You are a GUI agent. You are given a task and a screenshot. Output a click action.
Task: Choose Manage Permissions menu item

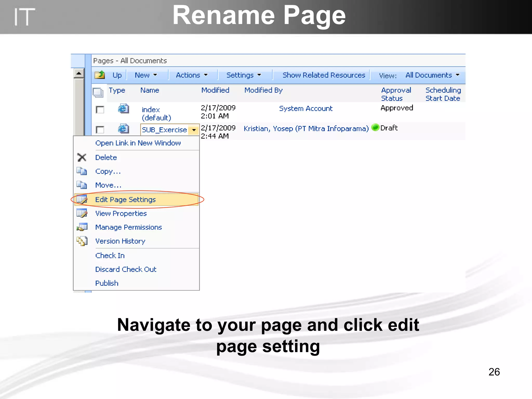click(129, 227)
